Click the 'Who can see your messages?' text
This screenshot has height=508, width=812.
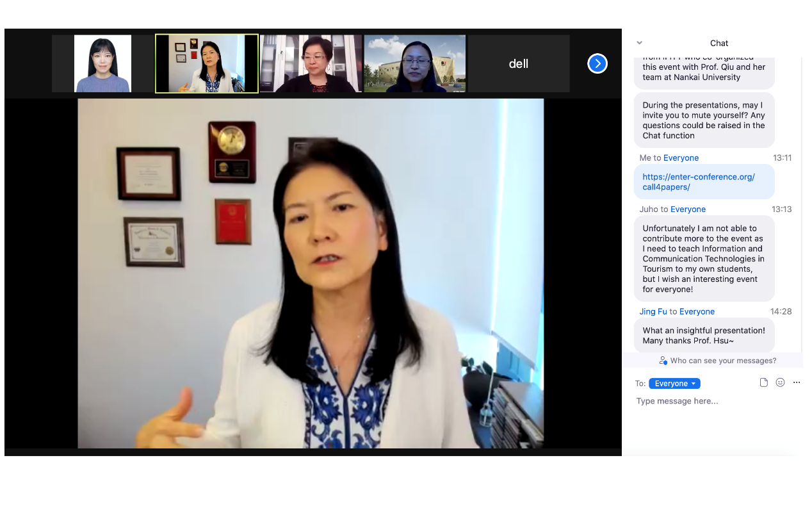pos(723,361)
